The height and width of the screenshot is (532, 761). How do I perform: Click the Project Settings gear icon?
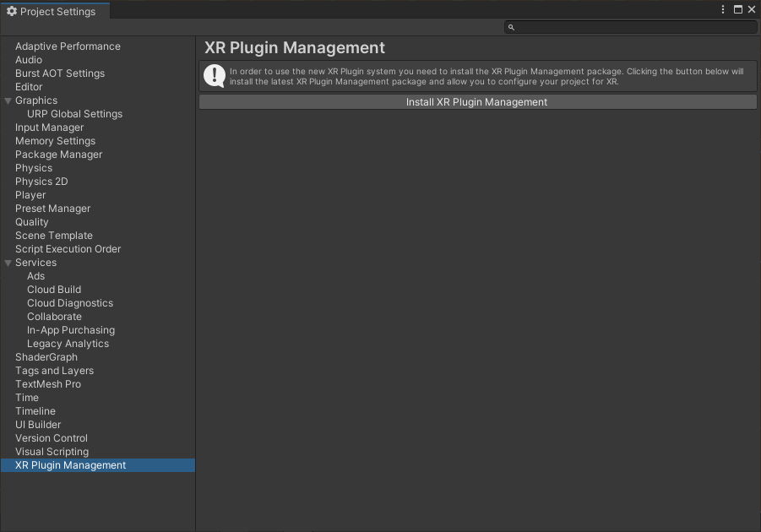(12, 12)
